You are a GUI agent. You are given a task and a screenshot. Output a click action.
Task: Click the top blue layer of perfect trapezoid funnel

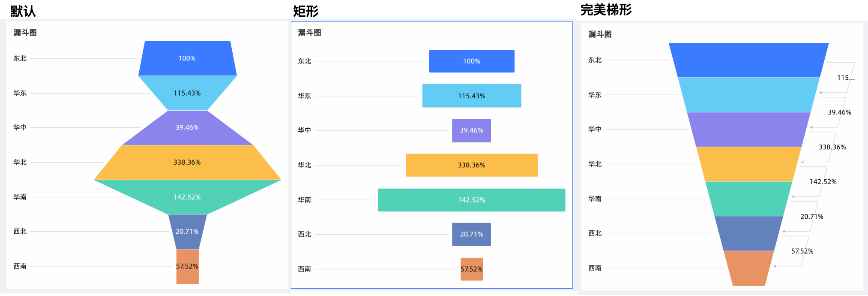click(x=748, y=60)
